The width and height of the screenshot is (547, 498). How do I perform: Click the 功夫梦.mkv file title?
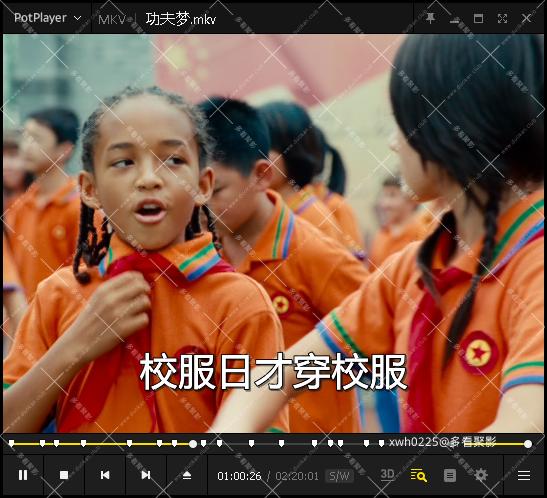coord(181,19)
